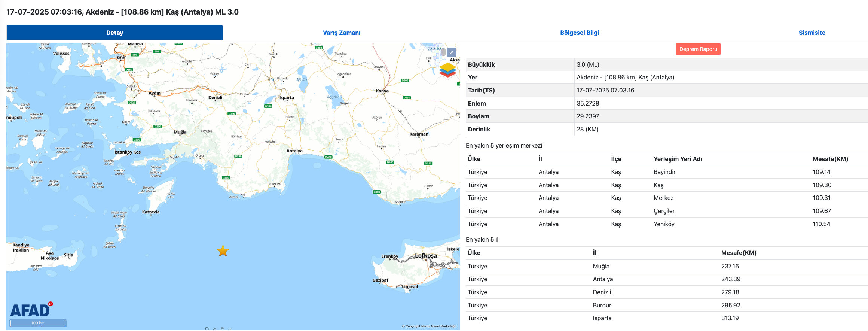Click the Konya city marker on the map
Viewport: 868px width, 331px height.
(x=382, y=94)
